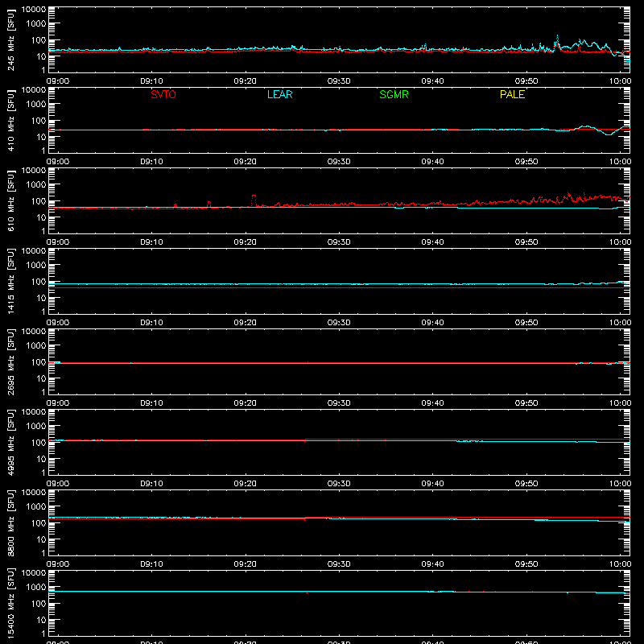The width and height of the screenshot is (644, 644).
Task: Click 09:40 time label under 4995 MHz plot
Action: (432, 484)
